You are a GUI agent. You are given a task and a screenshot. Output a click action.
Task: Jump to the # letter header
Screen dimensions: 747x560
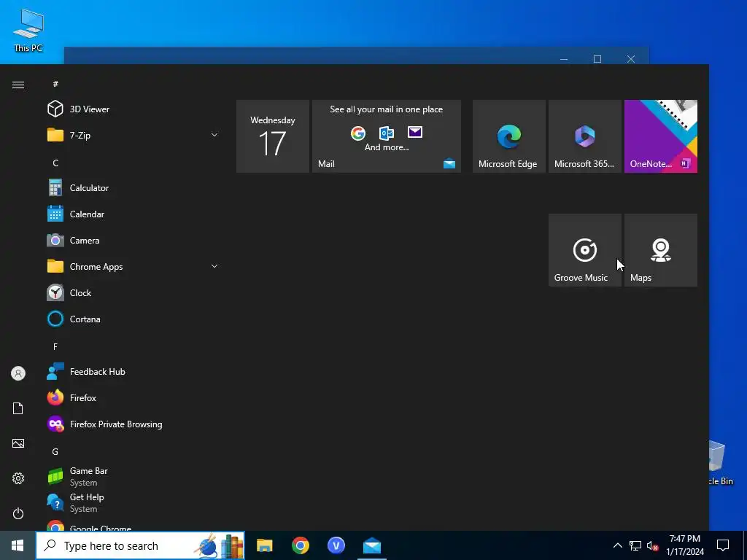55,84
